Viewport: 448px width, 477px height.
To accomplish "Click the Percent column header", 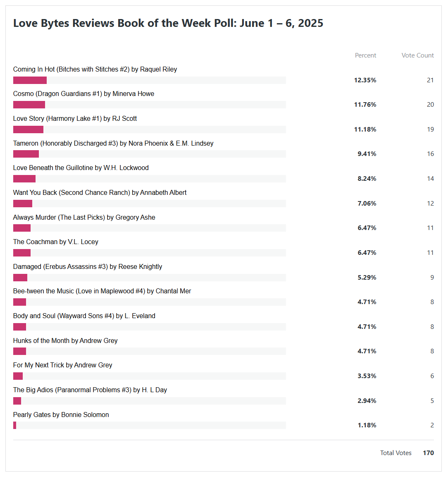I will pos(365,55).
